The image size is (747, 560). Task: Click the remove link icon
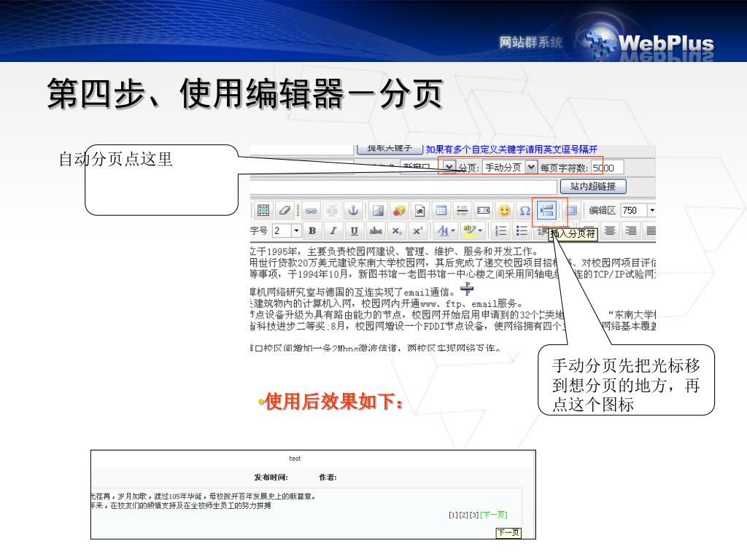click(332, 210)
